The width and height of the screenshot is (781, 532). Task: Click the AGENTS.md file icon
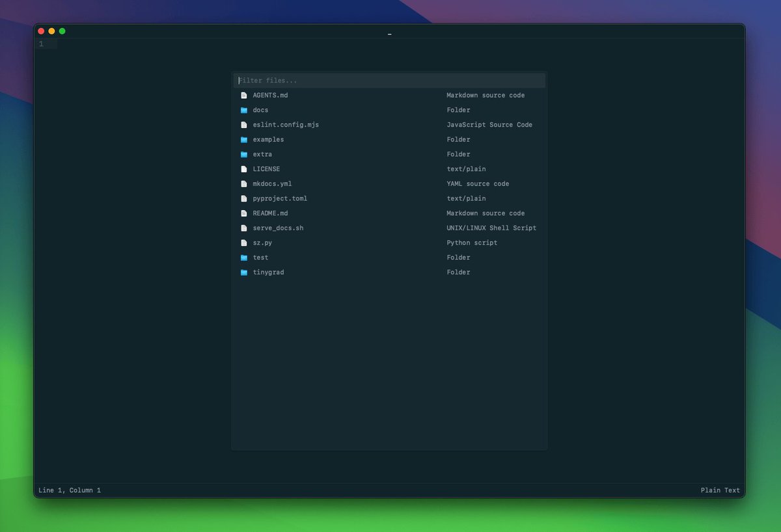244,96
